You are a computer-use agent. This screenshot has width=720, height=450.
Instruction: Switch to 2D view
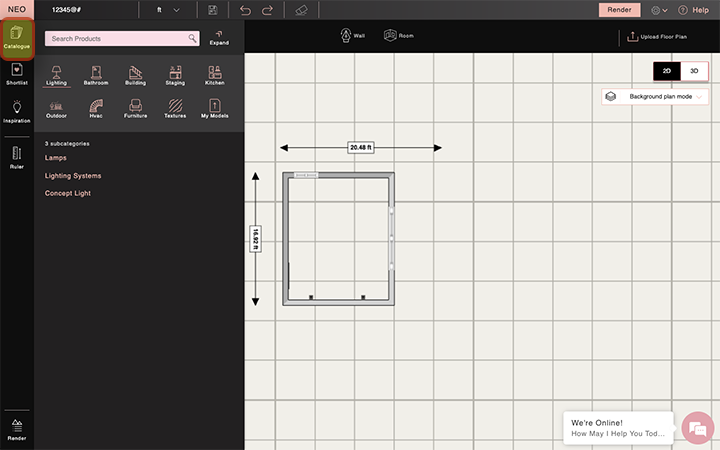(666, 71)
